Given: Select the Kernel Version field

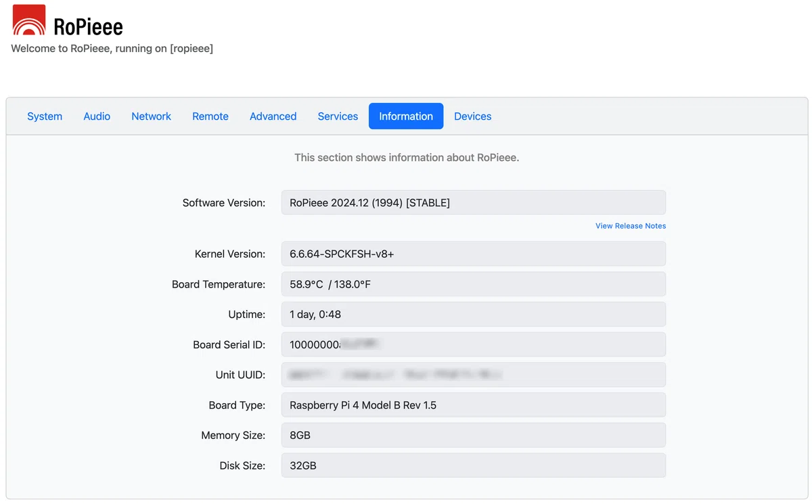Looking at the screenshot, I should (x=474, y=254).
